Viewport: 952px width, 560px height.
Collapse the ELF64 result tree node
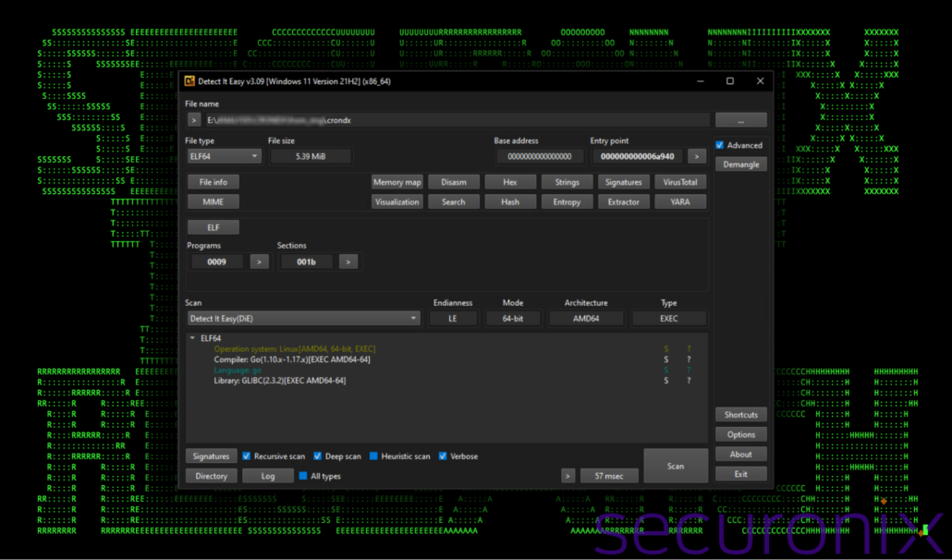click(192, 338)
